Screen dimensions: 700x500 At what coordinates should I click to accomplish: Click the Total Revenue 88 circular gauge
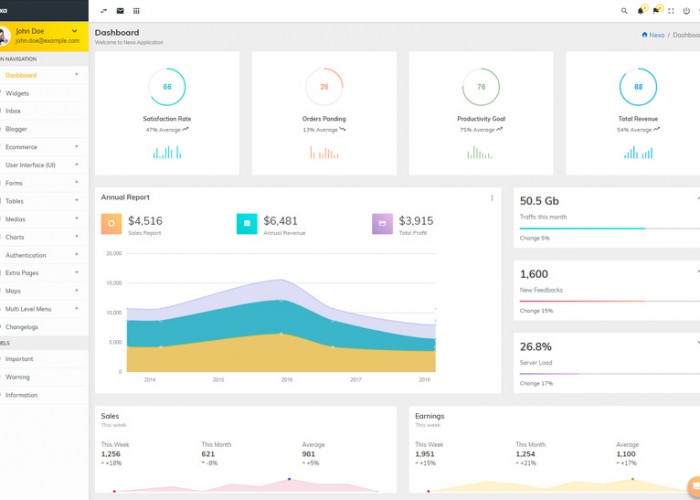[638, 87]
